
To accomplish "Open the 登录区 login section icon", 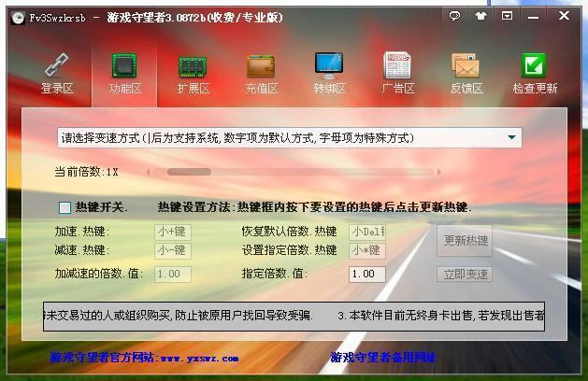I will (56, 66).
